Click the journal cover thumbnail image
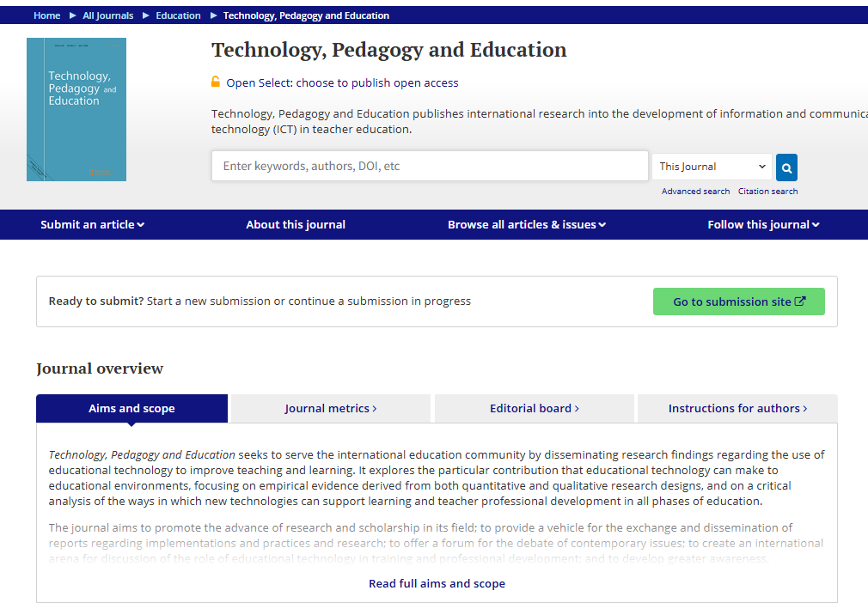 [x=76, y=109]
